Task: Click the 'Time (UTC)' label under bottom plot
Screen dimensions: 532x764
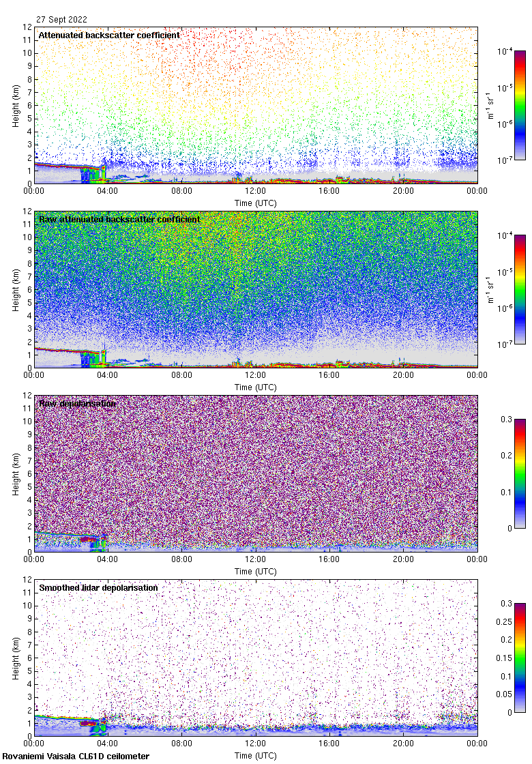Action: click(x=255, y=756)
